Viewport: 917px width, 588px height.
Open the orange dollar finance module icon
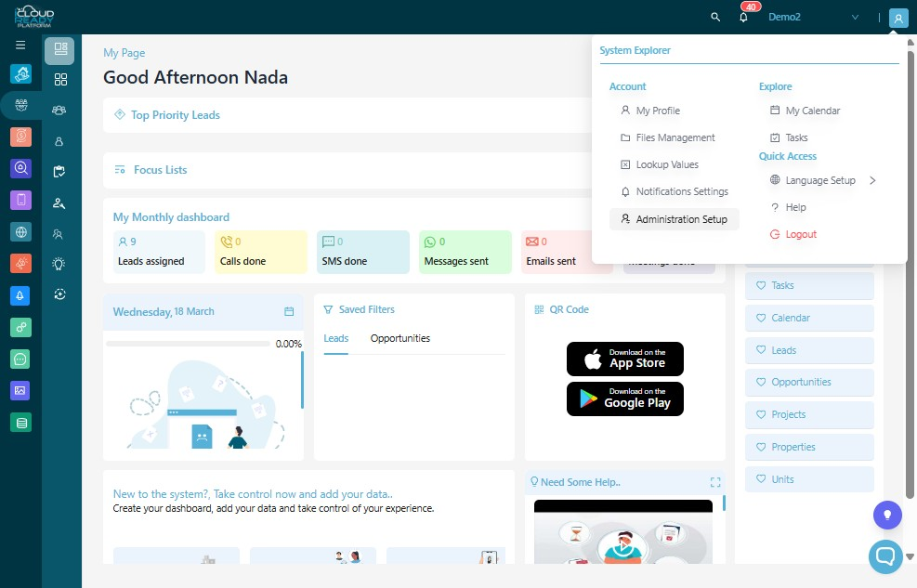coord(21,137)
